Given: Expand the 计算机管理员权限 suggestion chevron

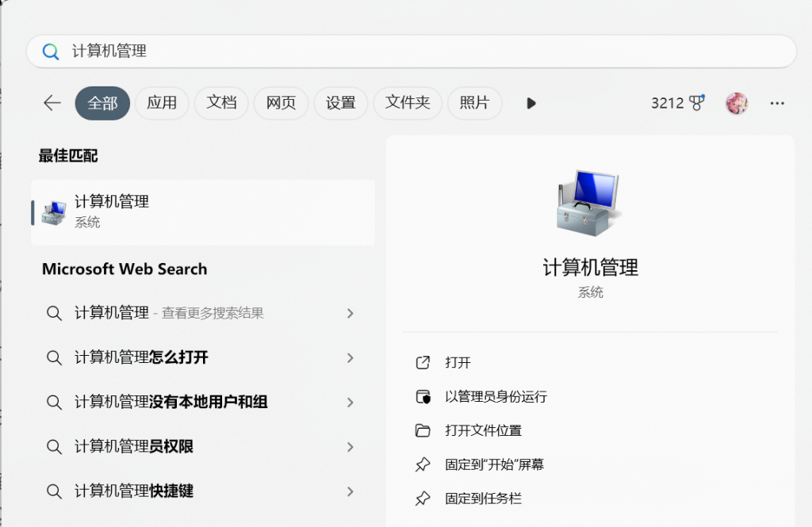Looking at the screenshot, I should (x=350, y=447).
